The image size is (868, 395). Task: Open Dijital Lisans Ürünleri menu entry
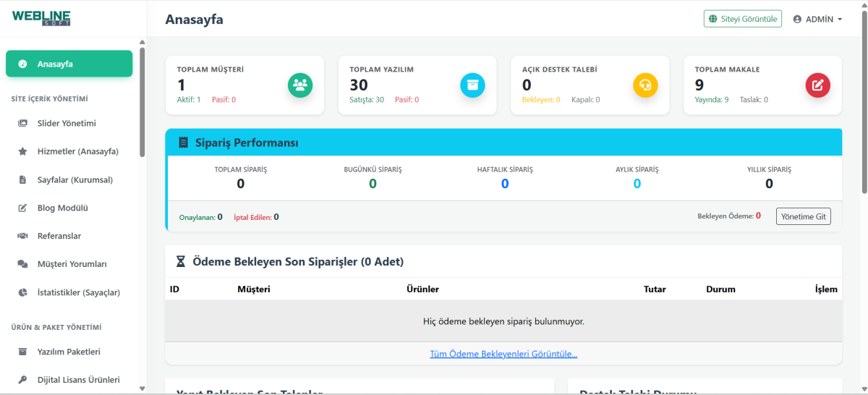pyautogui.click(x=78, y=379)
